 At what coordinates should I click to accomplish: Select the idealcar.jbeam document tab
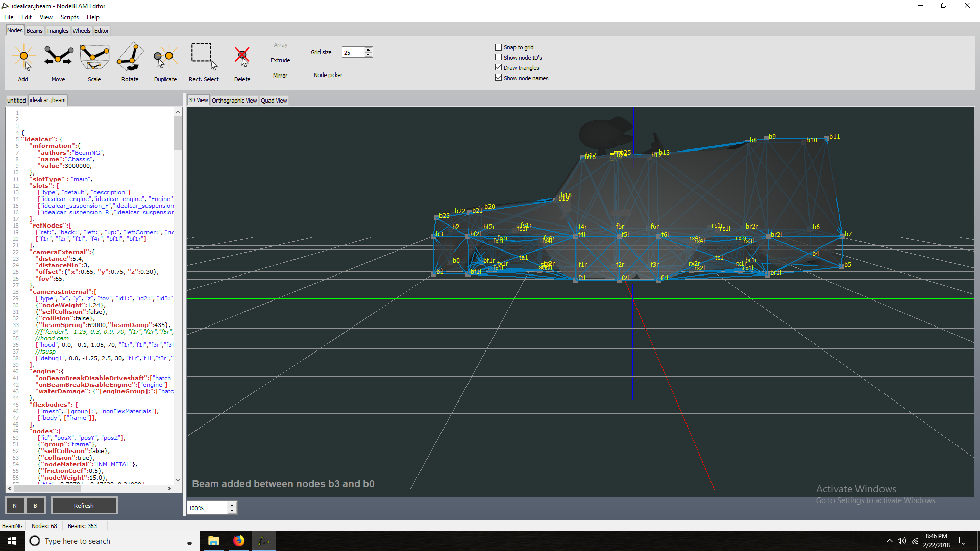pos(47,100)
